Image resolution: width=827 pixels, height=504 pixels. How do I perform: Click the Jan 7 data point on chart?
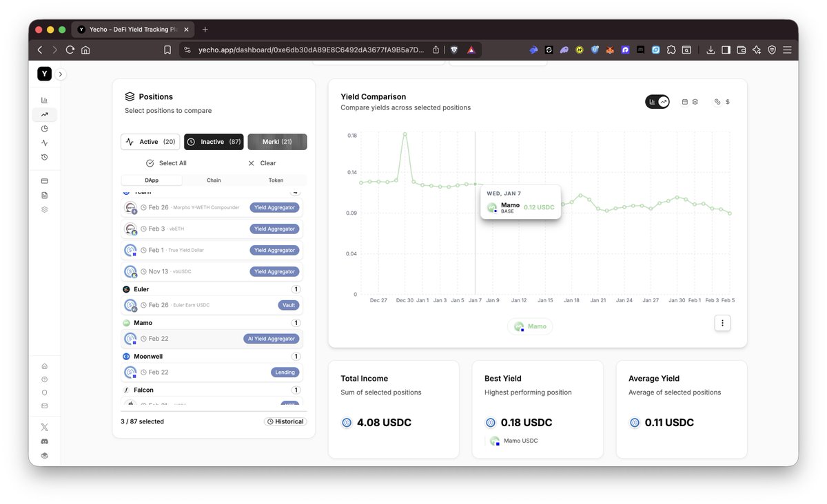coord(475,184)
